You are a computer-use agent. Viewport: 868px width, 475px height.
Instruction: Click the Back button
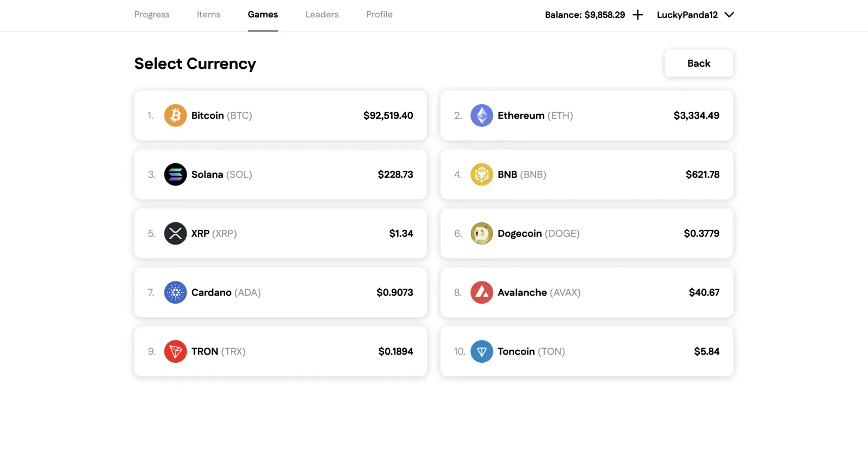[x=699, y=63]
